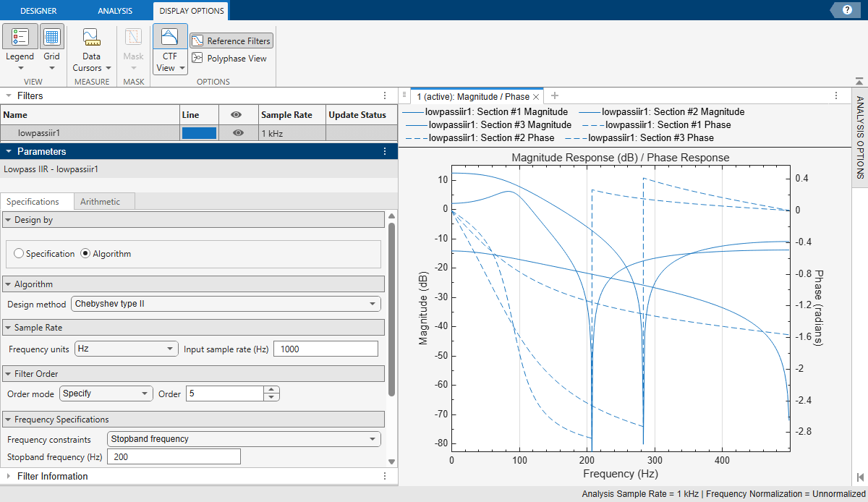Screen dimensions: 868x502
Task: Select the DISPLAY OPTIONS tab
Action: 192,11
